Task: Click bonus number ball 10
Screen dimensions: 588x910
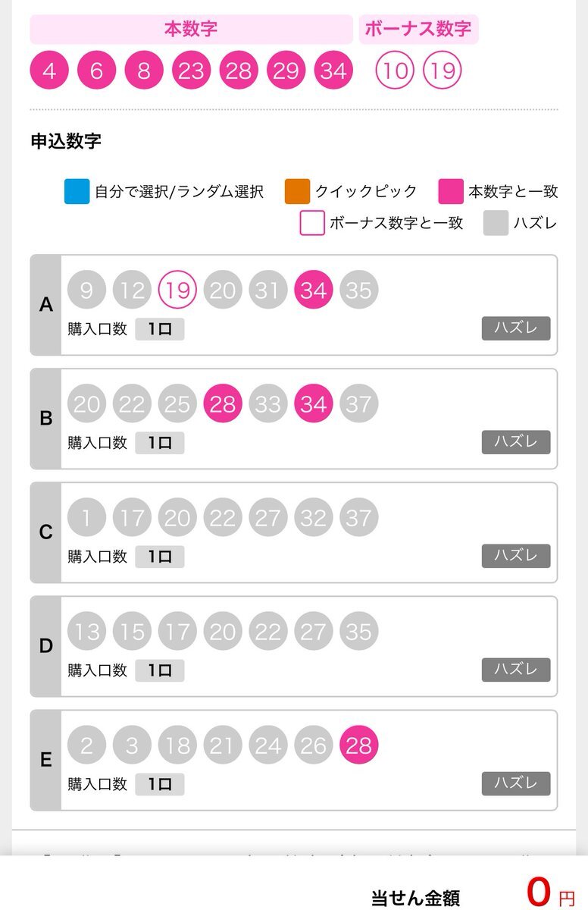Action: pos(395,71)
